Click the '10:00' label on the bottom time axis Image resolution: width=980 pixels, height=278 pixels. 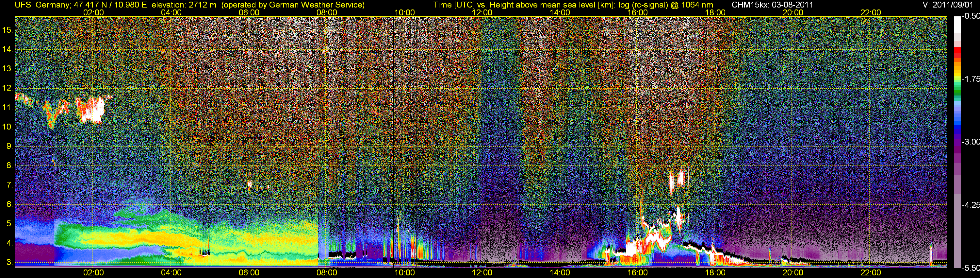[404, 273]
